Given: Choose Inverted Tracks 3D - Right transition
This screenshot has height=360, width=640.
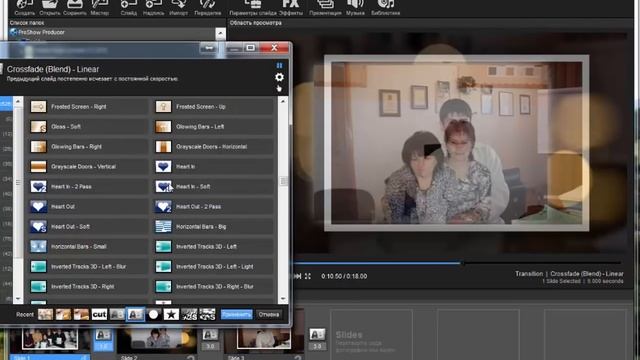Looking at the screenshot, I should click(x=88, y=287).
